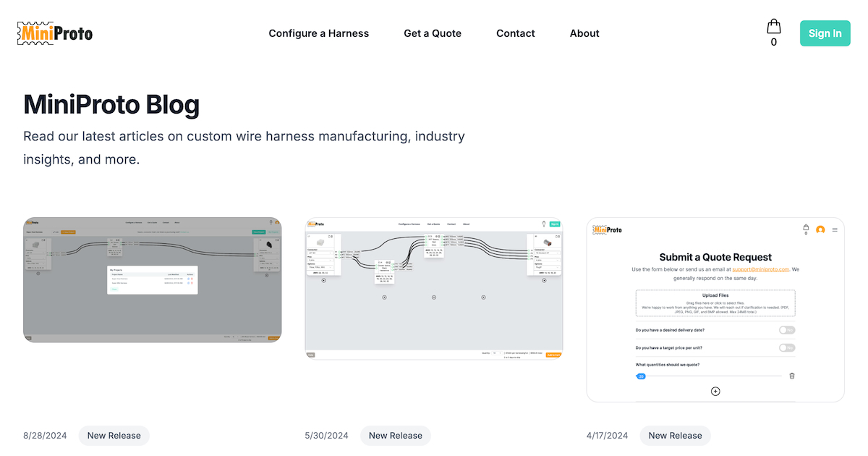Click the MiniProto logo in the page header
The image size is (868, 456).
click(55, 33)
